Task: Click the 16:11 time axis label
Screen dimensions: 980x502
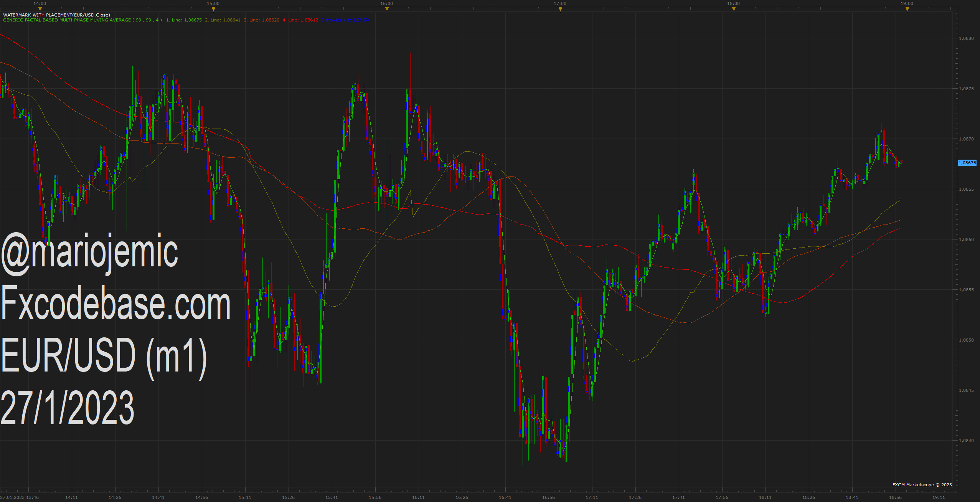Action: (418, 497)
